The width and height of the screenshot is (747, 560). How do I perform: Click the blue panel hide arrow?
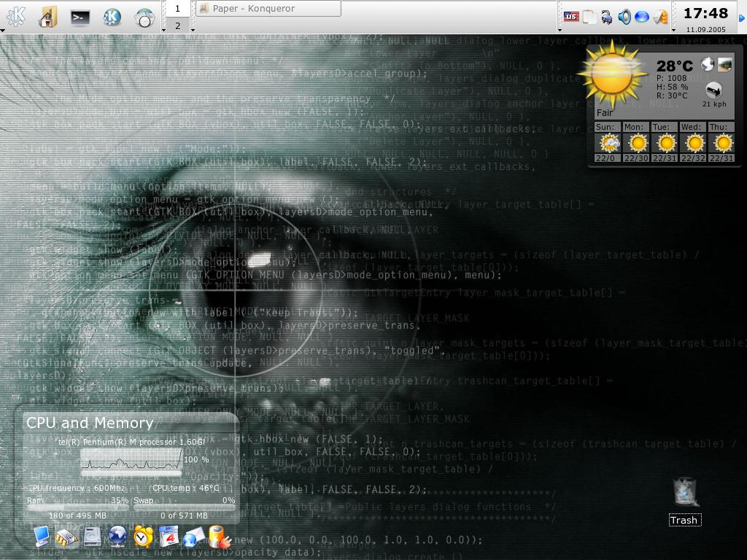742,18
